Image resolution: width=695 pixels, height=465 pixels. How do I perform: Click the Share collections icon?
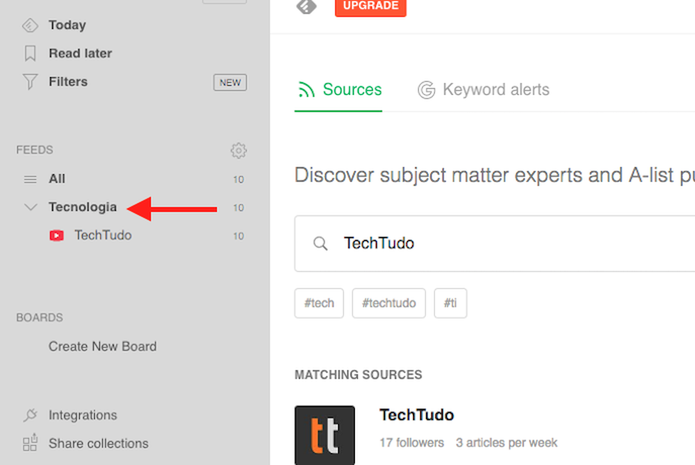pos(30,443)
